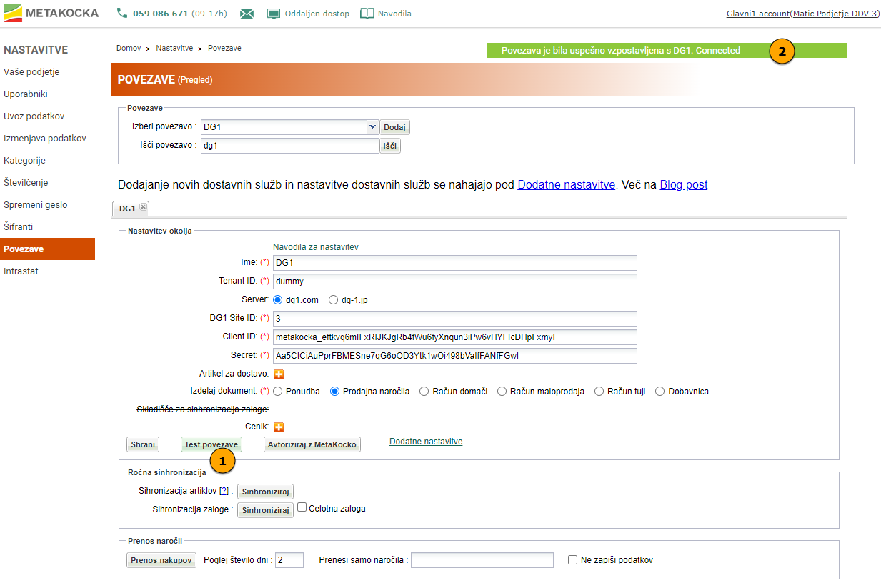Select Povezave in sidebar
Viewport: 881px width, 588px height.
point(47,249)
